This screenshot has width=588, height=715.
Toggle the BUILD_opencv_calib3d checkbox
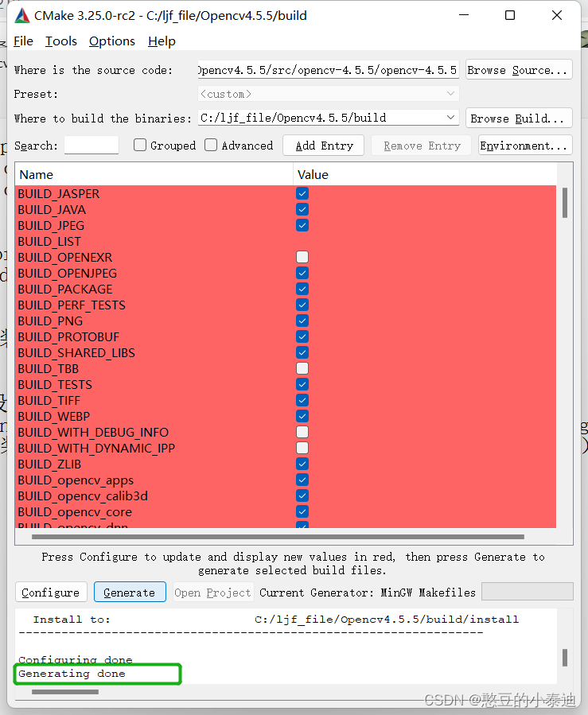[x=302, y=495]
